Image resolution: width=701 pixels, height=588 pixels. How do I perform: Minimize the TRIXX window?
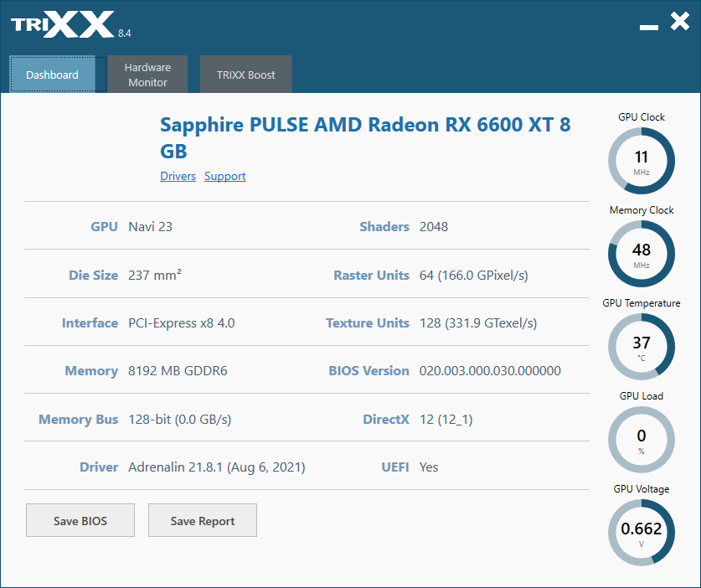pos(649,28)
